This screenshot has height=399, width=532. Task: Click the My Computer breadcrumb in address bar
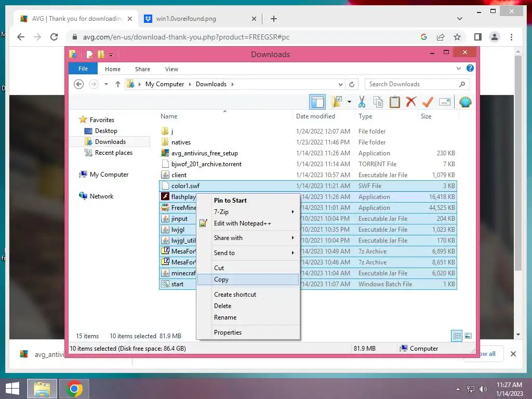tap(165, 84)
